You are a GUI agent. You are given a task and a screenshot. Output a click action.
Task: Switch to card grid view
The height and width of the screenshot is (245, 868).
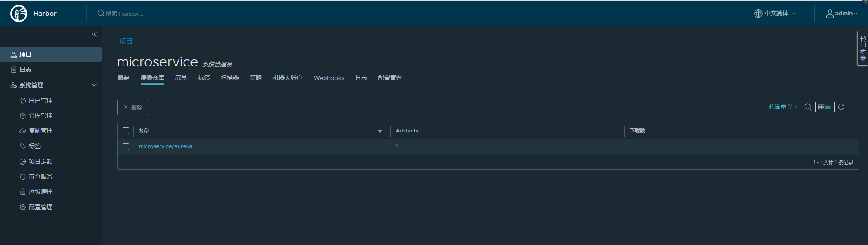point(821,107)
